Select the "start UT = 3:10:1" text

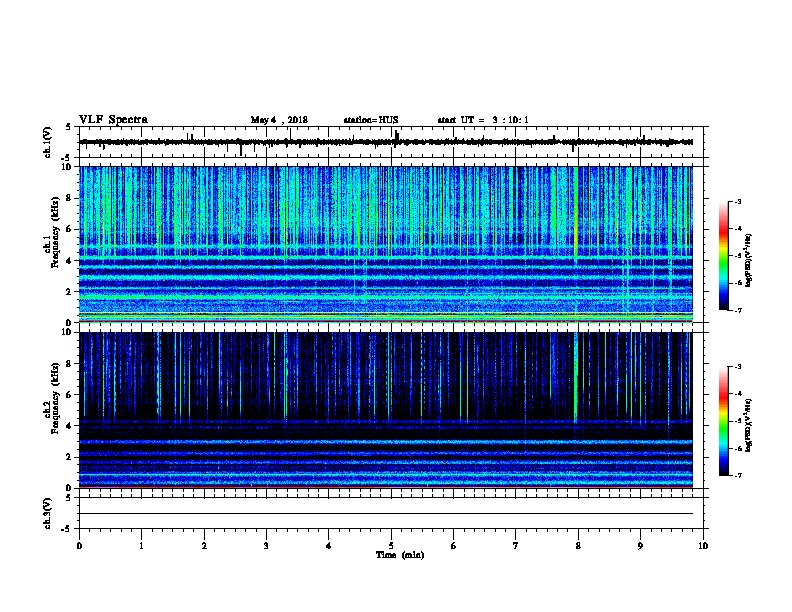(x=483, y=120)
